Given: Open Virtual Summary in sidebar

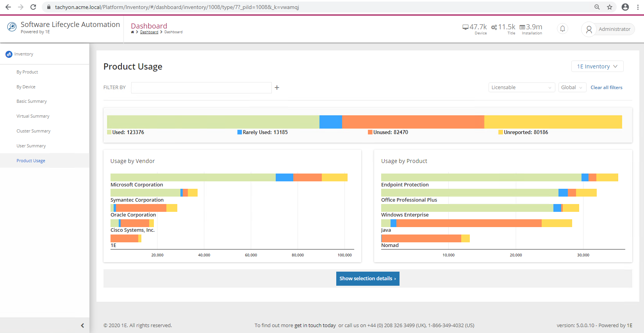Looking at the screenshot, I should coord(33,116).
